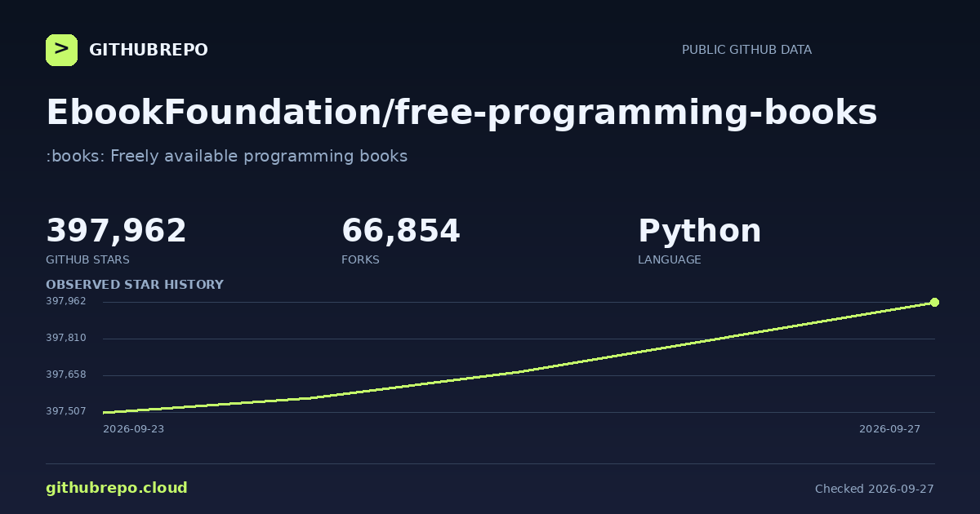The height and width of the screenshot is (514, 980).
Task: Click the FORKS label
Action: [x=360, y=259]
